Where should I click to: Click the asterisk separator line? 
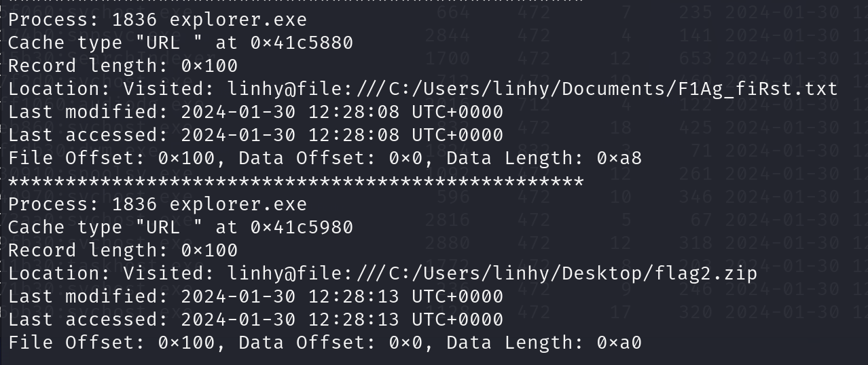pyautogui.click(x=295, y=182)
